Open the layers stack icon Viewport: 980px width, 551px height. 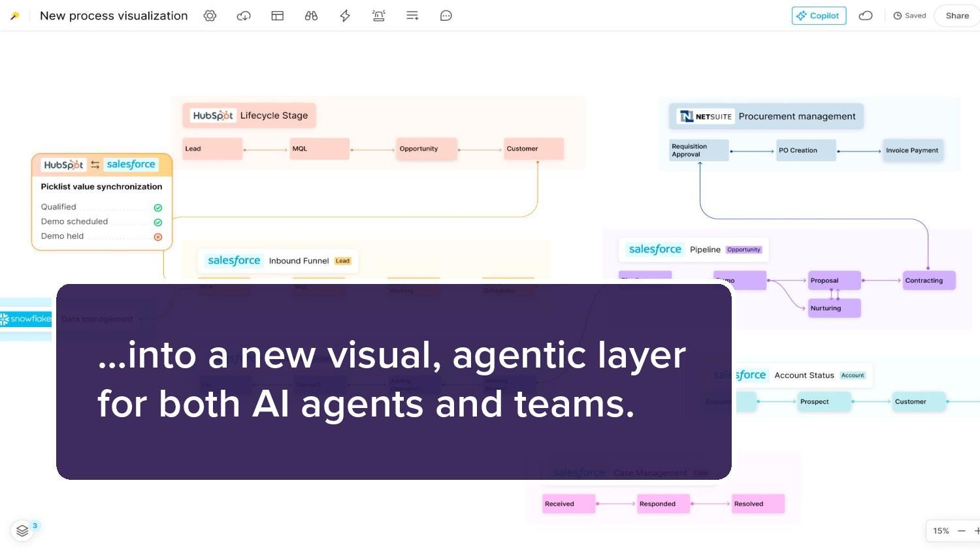coord(22,530)
